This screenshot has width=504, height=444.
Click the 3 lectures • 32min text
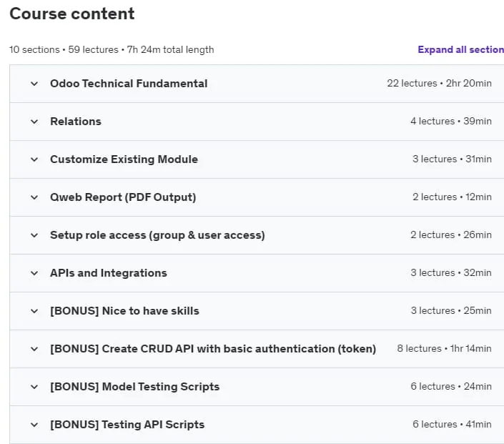point(451,273)
